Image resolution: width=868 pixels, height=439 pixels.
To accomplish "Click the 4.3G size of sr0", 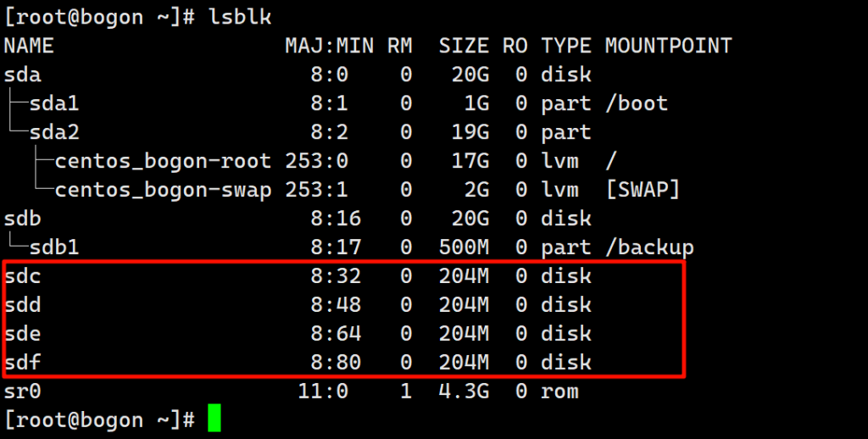I will pos(464,392).
